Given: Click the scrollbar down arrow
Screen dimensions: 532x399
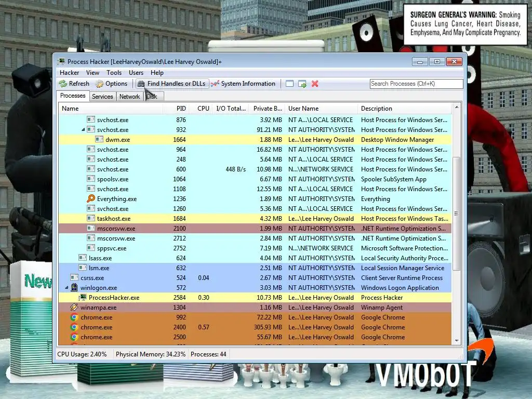Looking at the screenshot, I should [457, 341].
